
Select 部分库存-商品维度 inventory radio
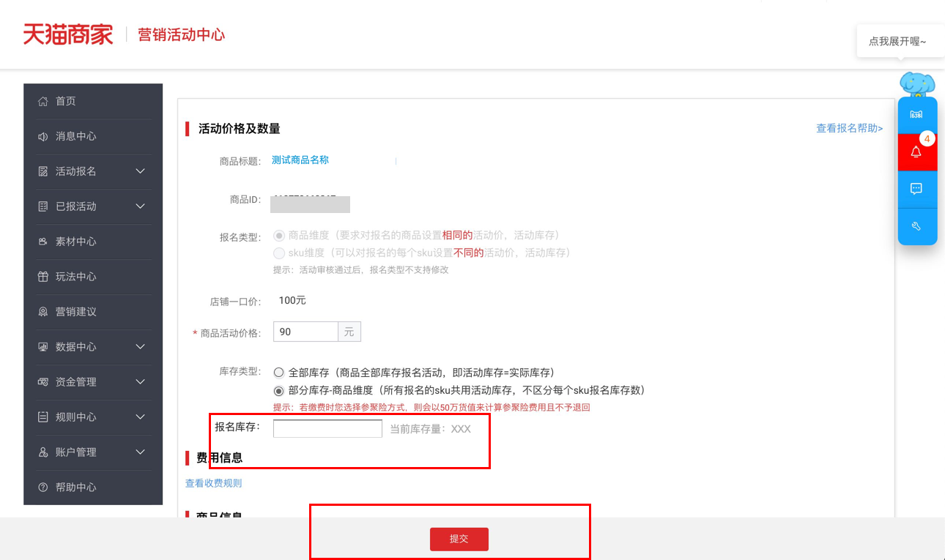click(x=278, y=391)
